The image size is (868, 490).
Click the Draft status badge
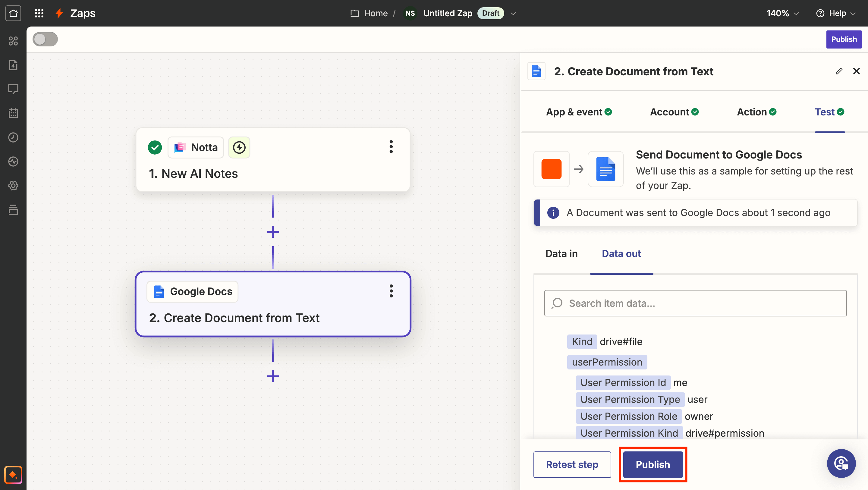[491, 13]
